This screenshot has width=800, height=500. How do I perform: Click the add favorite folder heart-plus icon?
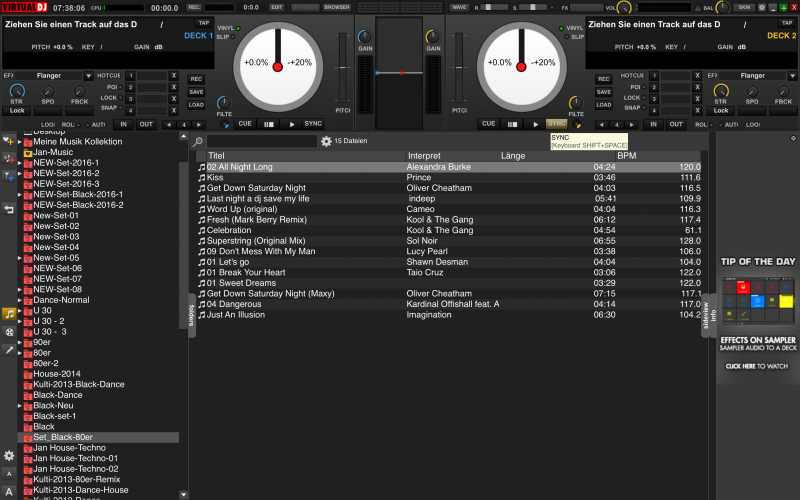9,140
